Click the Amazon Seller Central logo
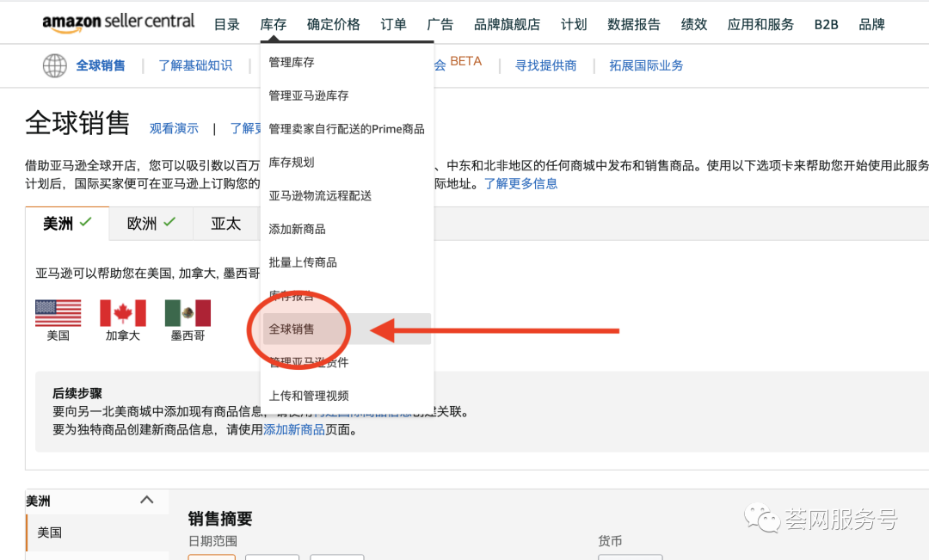The width and height of the screenshot is (929, 560). point(118,22)
